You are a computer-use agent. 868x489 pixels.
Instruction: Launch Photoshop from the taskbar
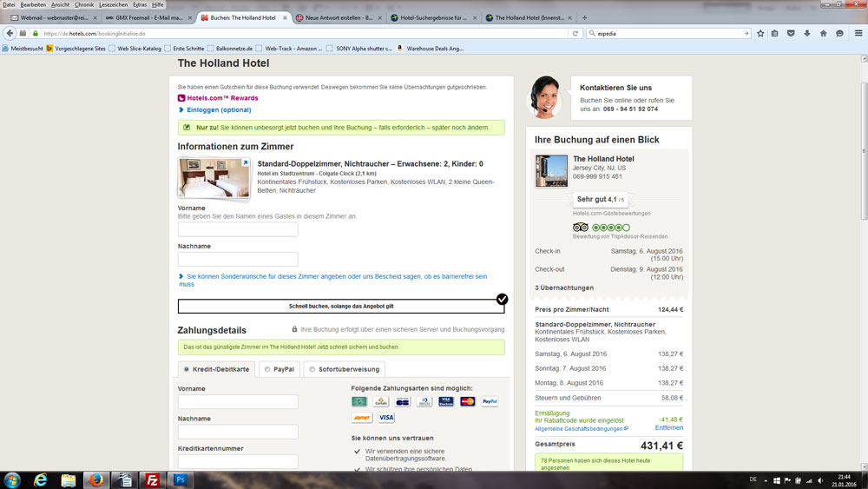tap(181, 479)
